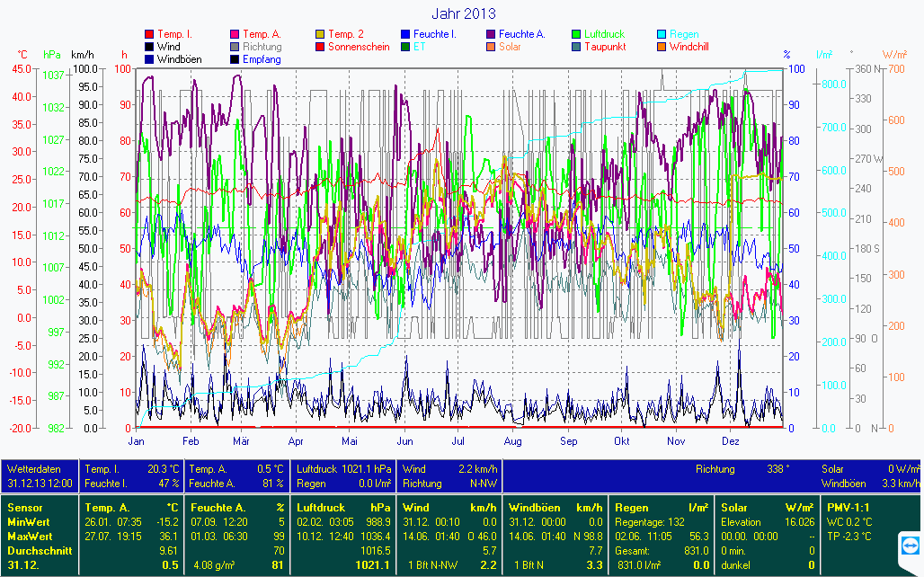
Task: Select the Feuchte I. legend label
Action: [x=435, y=34]
